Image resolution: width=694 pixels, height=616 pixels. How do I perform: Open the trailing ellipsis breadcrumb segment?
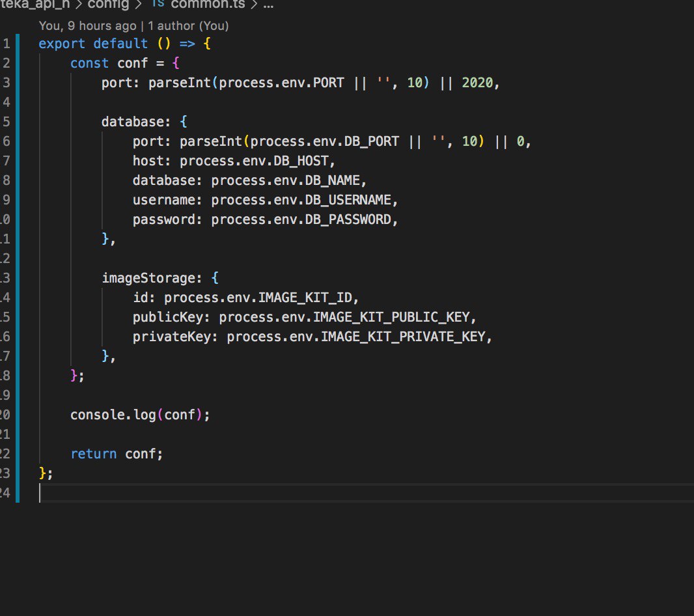tap(268, 5)
